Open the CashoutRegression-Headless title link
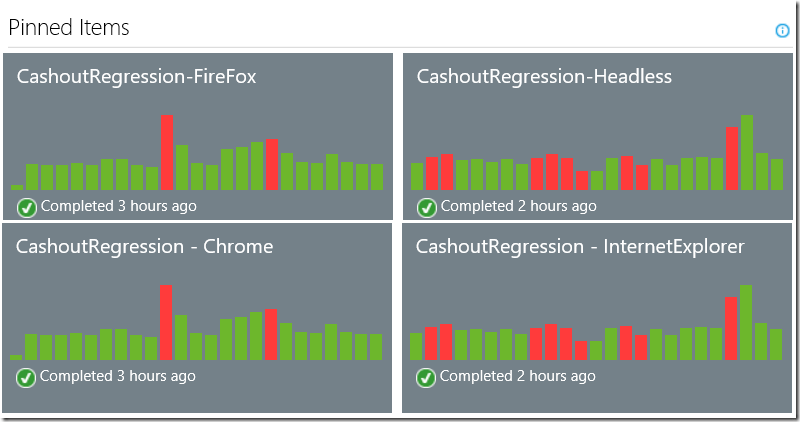The height and width of the screenshot is (422, 800). pyautogui.click(x=544, y=77)
